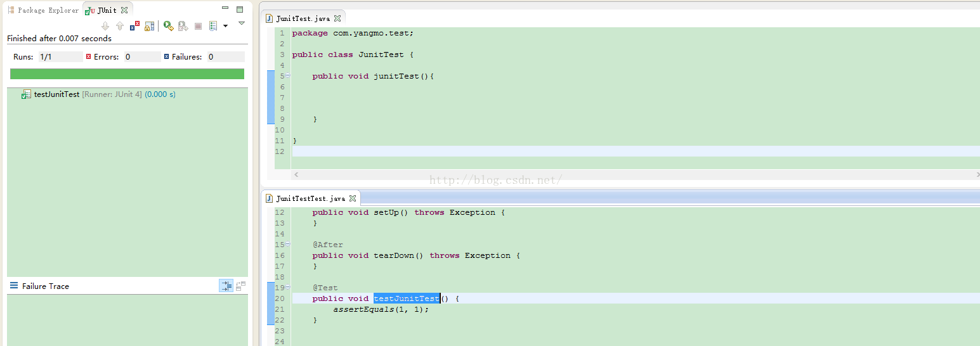Close the JunitTest.java editor tab
The width and height of the screenshot is (980, 346).
[337, 18]
